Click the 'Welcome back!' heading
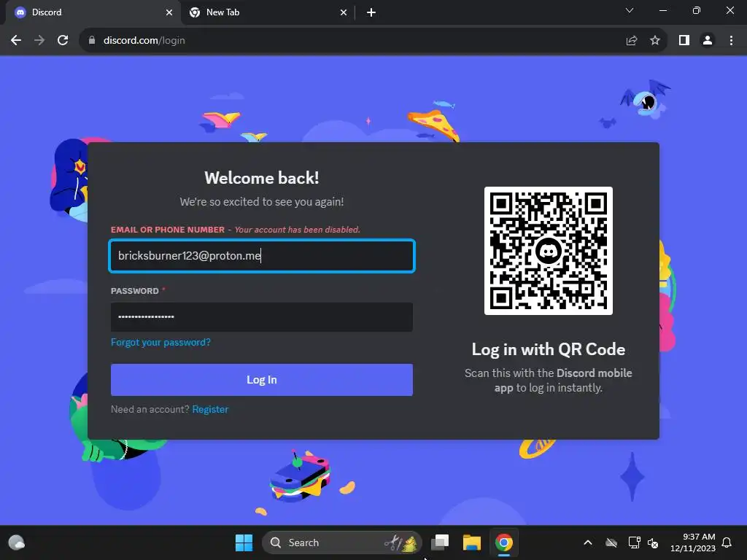The height and width of the screenshot is (560, 747). 262,178
